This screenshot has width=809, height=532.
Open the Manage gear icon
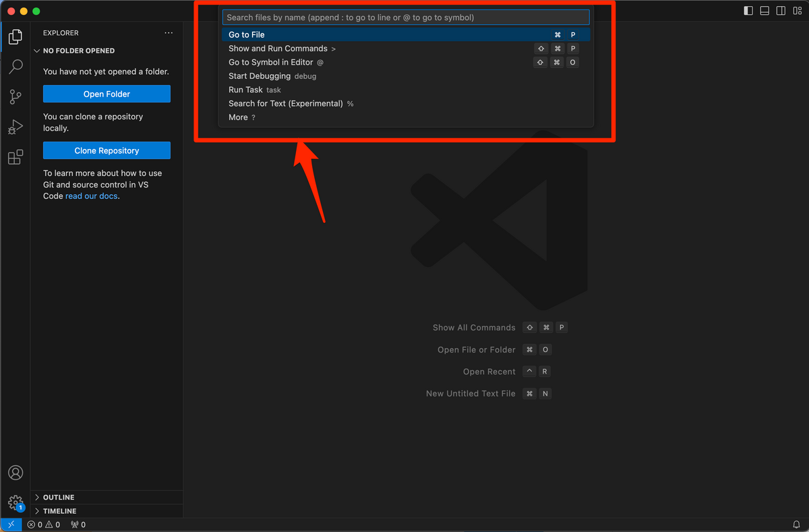(15, 503)
